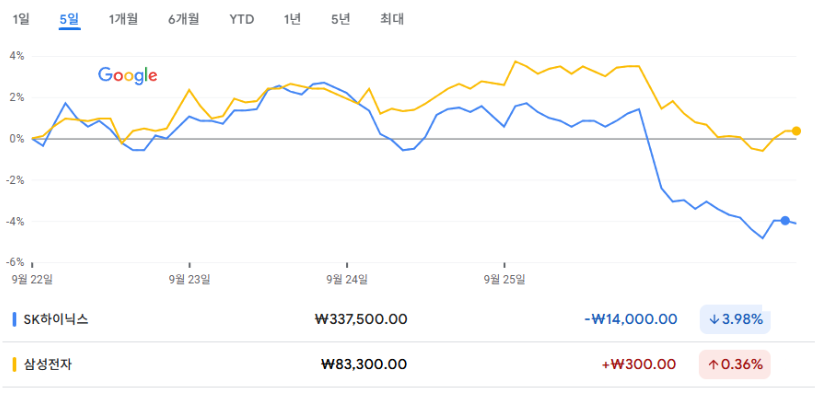Select the 1일 time range tab
823x396 pixels.
click(21, 19)
